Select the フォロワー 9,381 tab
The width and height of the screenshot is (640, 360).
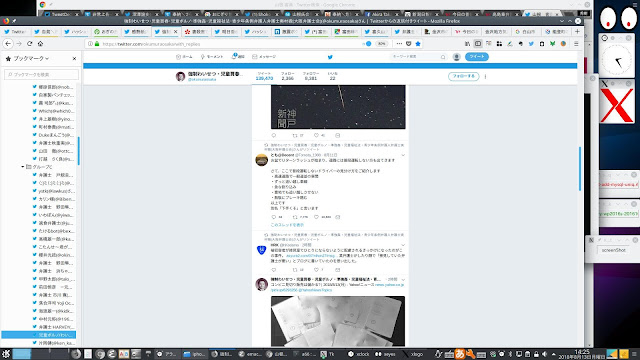[311, 76]
